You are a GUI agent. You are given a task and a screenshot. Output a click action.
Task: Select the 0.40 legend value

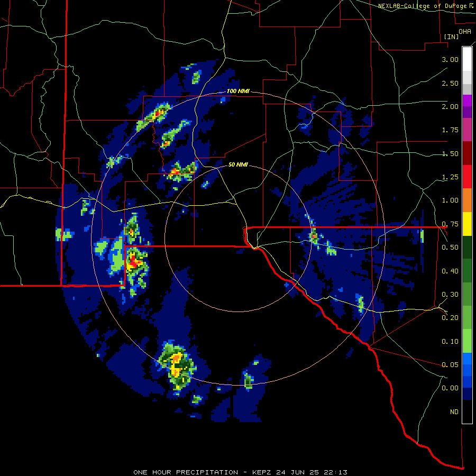[450, 271]
